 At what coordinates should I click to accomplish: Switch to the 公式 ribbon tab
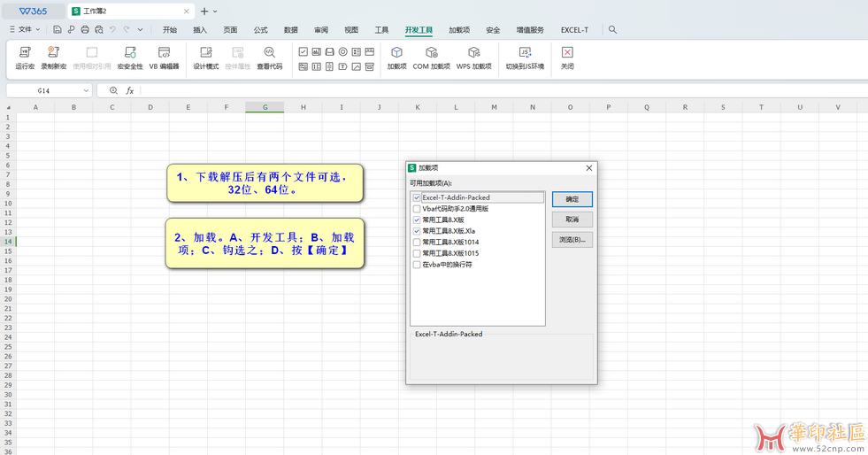(x=260, y=29)
